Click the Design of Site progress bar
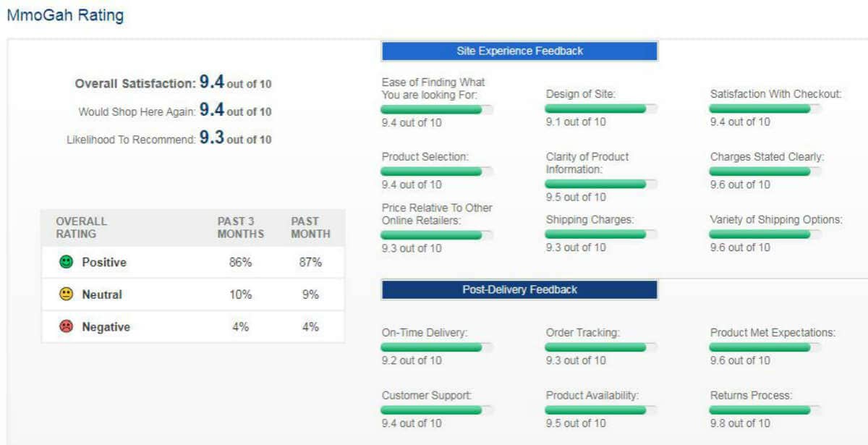The height and width of the screenshot is (445, 868). click(x=601, y=109)
